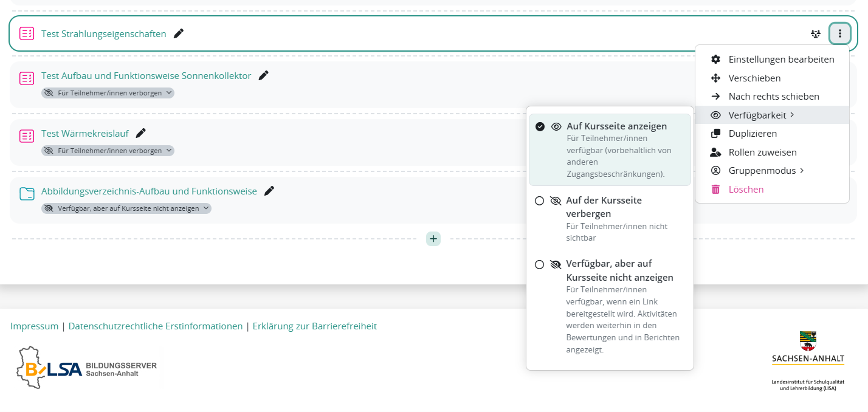Click folder icon of Abbildungsverzeichnis-Aufbau und Funktionsweise
The height and width of the screenshot is (412, 868).
tap(27, 194)
